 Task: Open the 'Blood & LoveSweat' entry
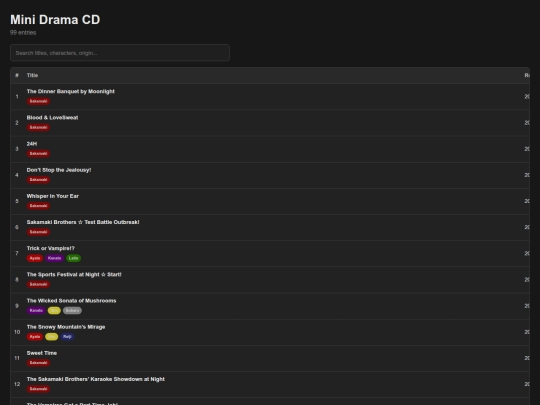(52, 117)
